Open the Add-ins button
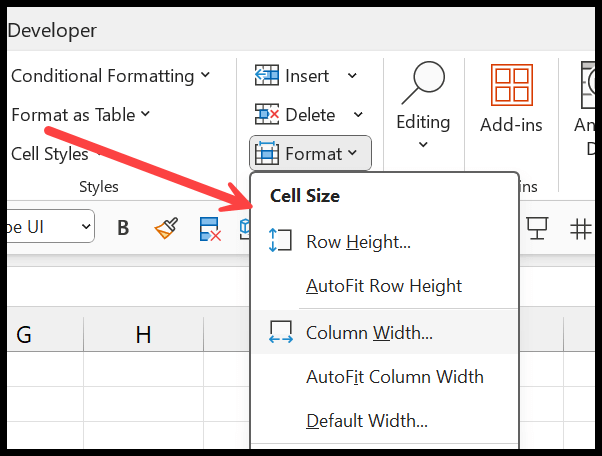 (511, 99)
